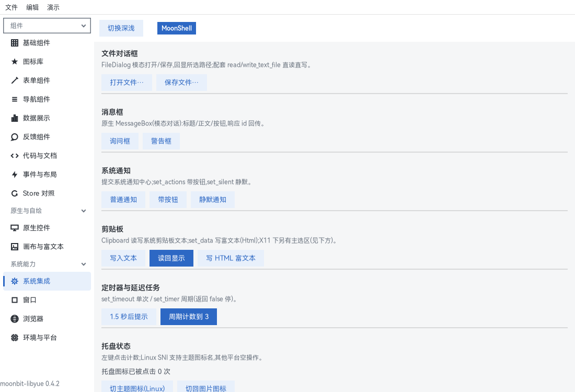Click the MoonShell button
575x392 pixels.
176,28
